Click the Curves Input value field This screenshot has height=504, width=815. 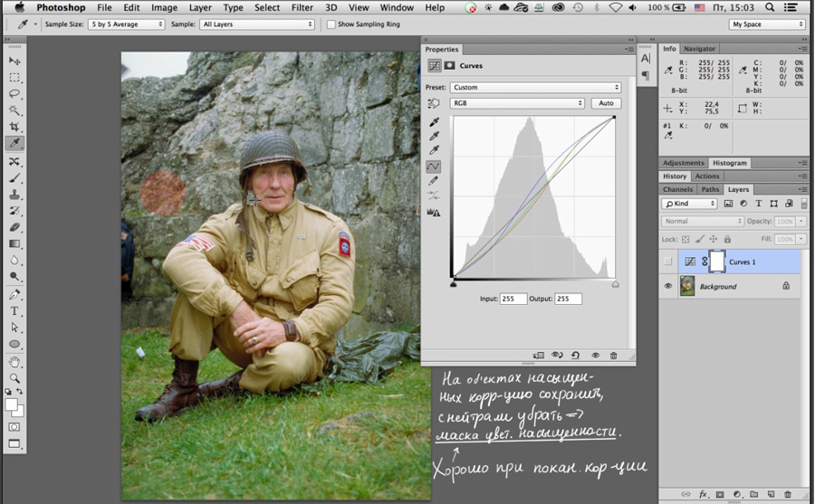coord(513,299)
